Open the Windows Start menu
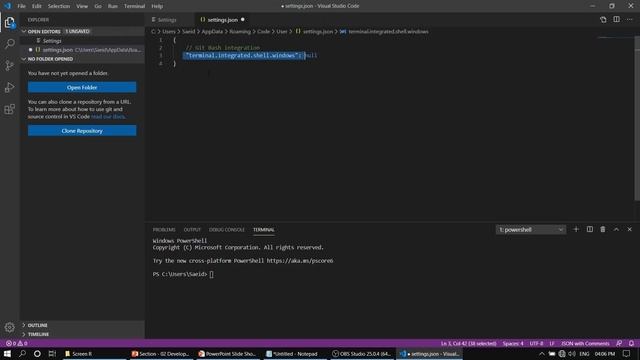 point(7,353)
